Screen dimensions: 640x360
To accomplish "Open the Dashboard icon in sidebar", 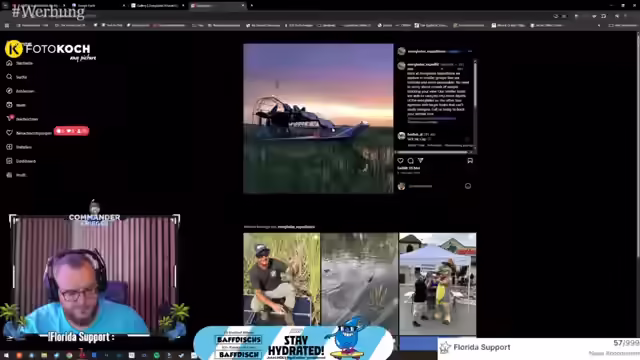I will point(9,161).
